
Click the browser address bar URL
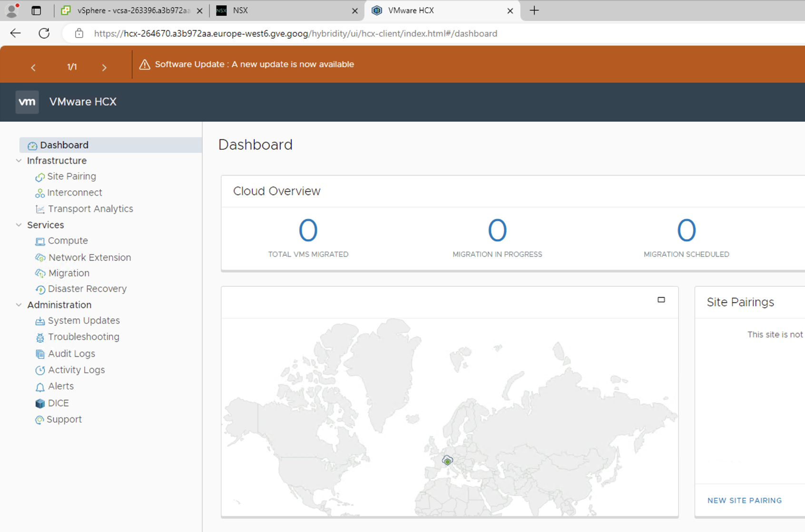(x=295, y=33)
